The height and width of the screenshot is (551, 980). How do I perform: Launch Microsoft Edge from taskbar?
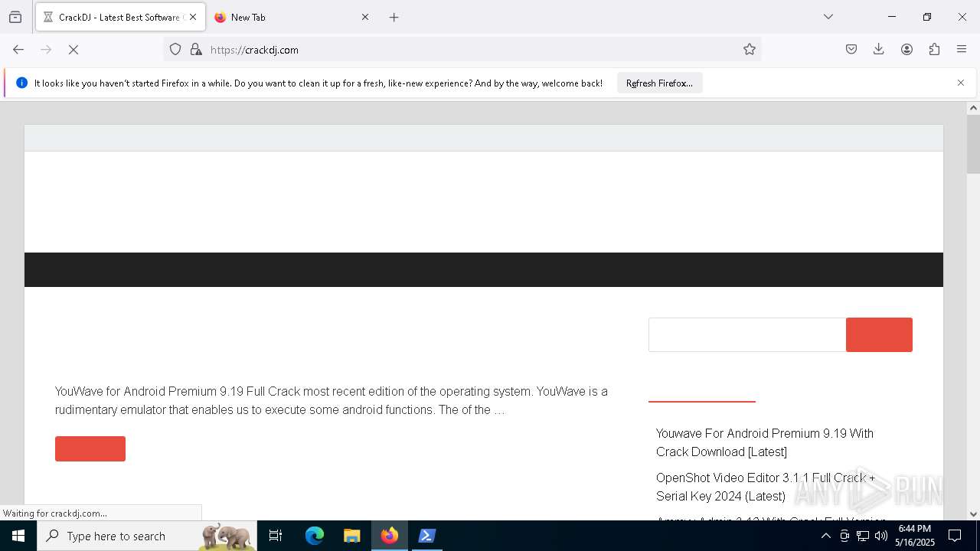pyautogui.click(x=315, y=536)
